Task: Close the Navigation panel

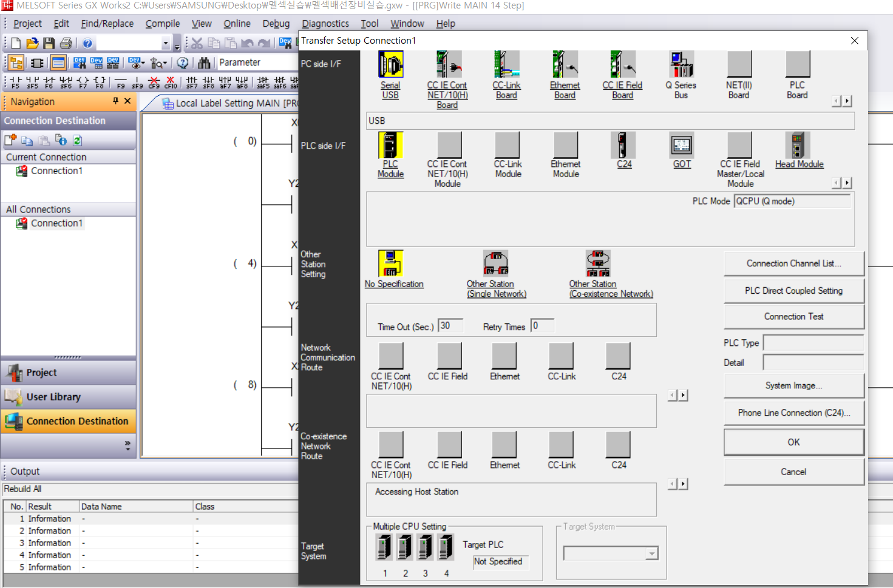Action: pos(127,101)
